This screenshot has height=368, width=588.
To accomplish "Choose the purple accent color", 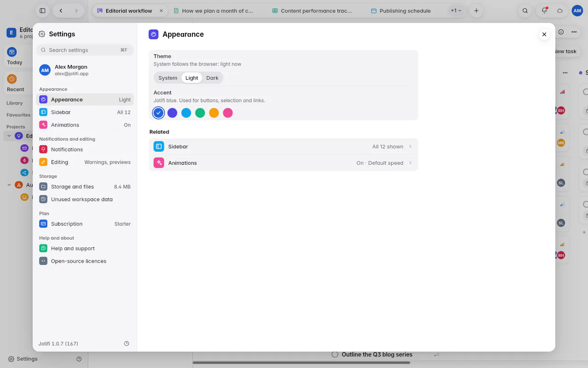I will 172,113.
